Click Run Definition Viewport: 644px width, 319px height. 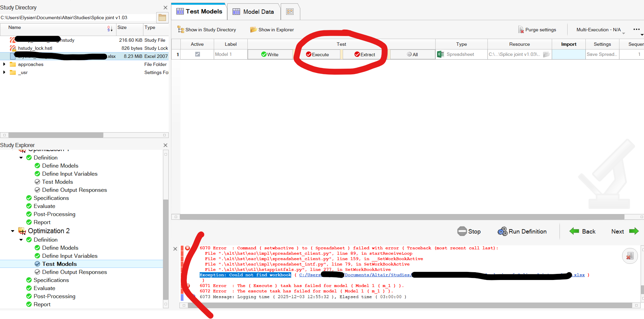pyautogui.click(x=522, y=231)
